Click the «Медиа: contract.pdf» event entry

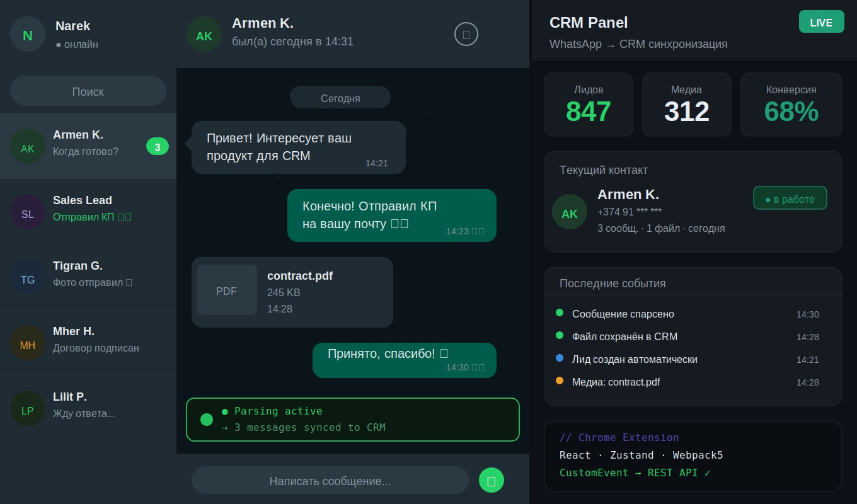pos(688,382)
